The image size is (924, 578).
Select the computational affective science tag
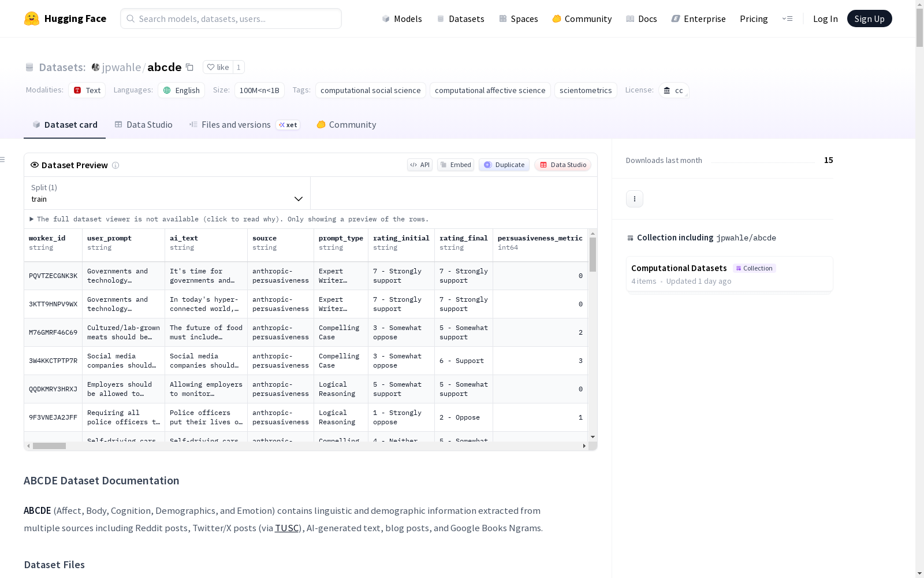pyautogui.click(x=490, y=90)
